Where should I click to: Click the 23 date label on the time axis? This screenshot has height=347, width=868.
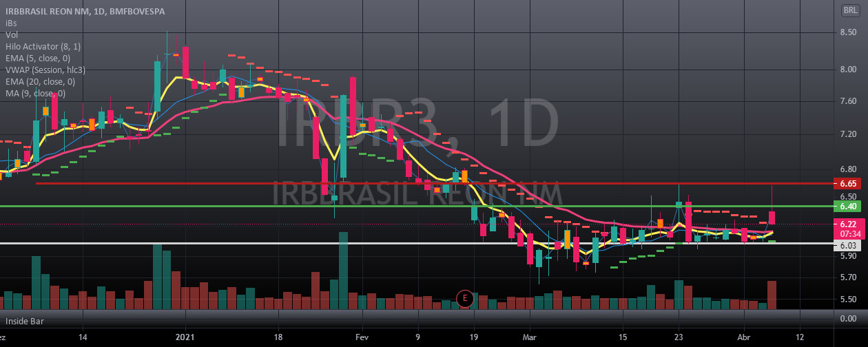679,338
